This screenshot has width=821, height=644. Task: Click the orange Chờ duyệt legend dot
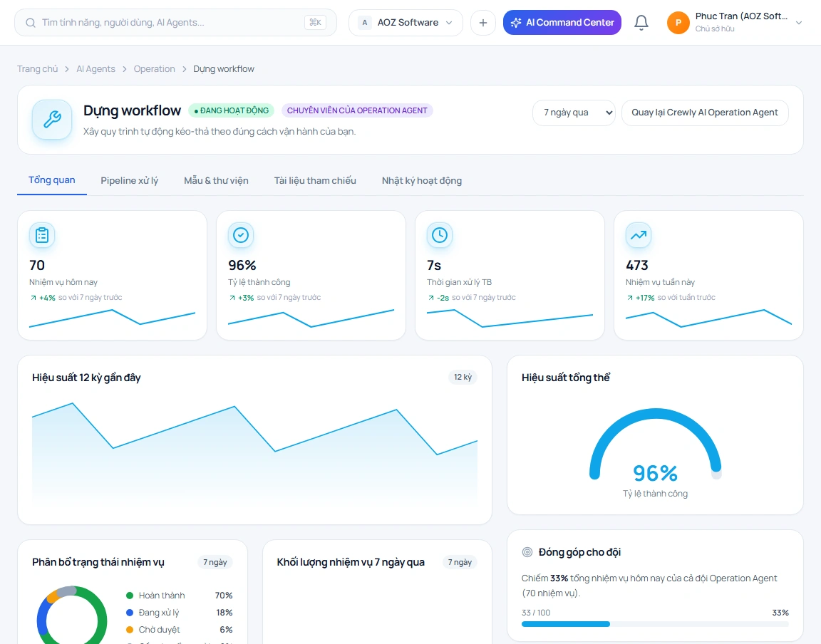point(129,629)
